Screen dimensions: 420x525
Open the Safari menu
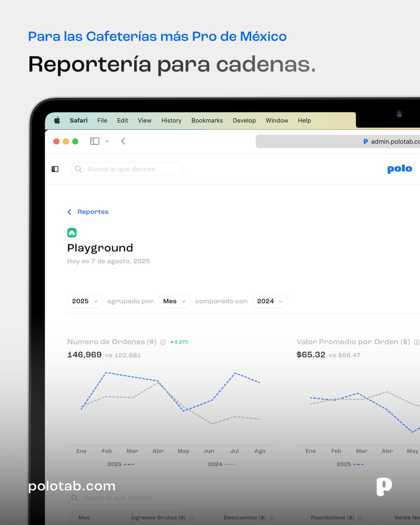coord(78,120)
